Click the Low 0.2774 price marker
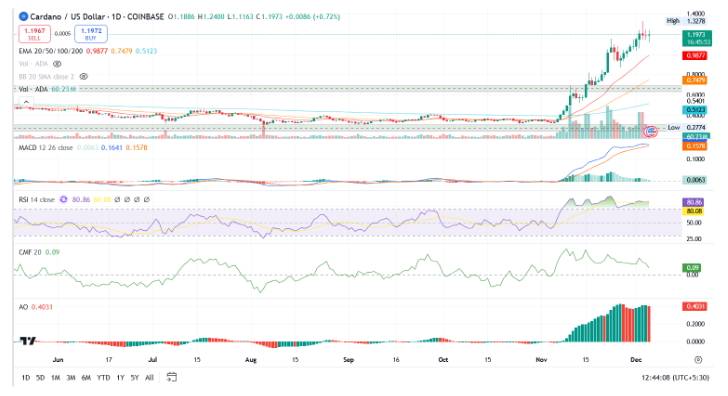Image resolution: width=728 pixels, height=396 pixels. pos(686,127)
